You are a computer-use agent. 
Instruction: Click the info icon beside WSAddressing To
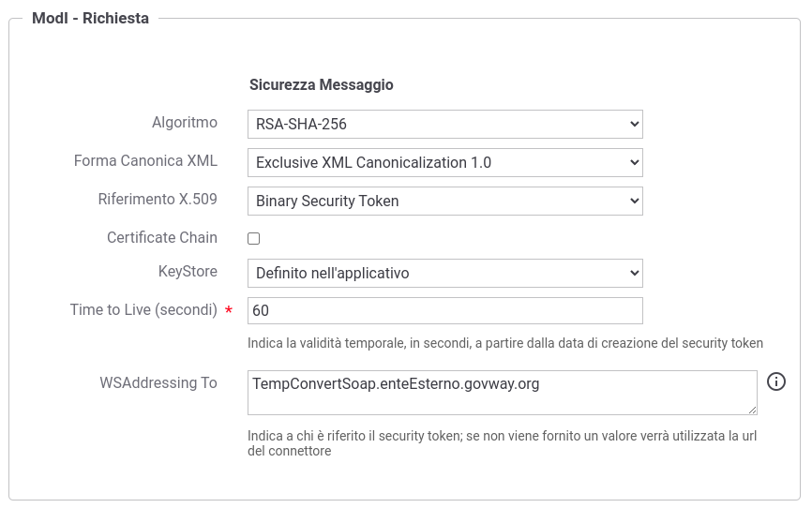pos(775,381)
